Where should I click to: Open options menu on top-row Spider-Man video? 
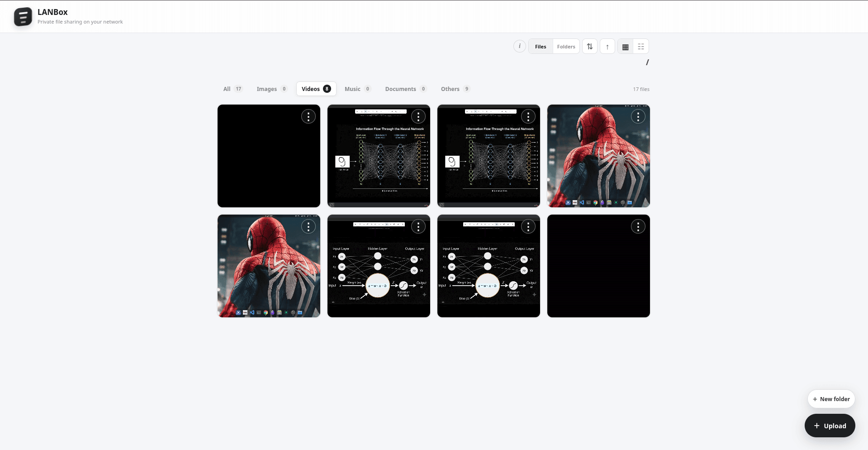tap(638, 117)
